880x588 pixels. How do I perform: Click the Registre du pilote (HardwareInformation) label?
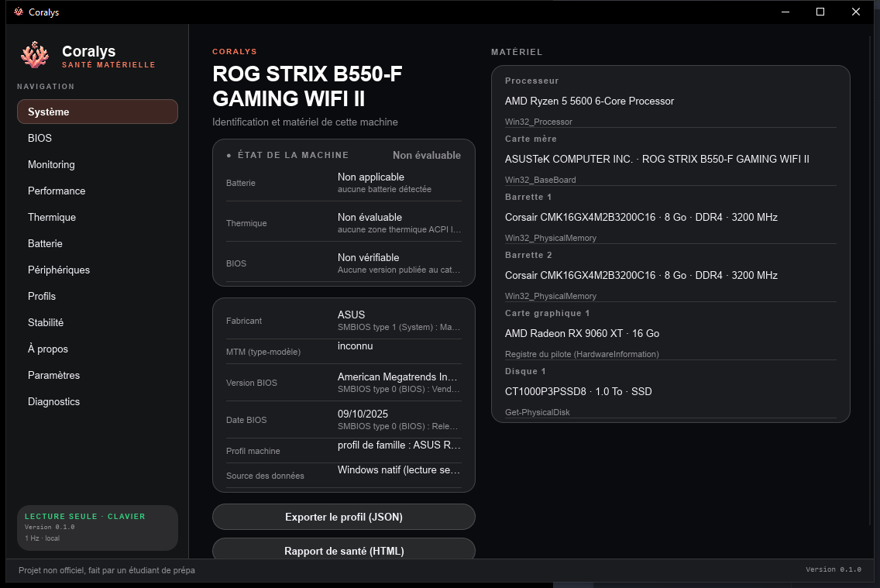pyautogui.click(x=582, y=354)
